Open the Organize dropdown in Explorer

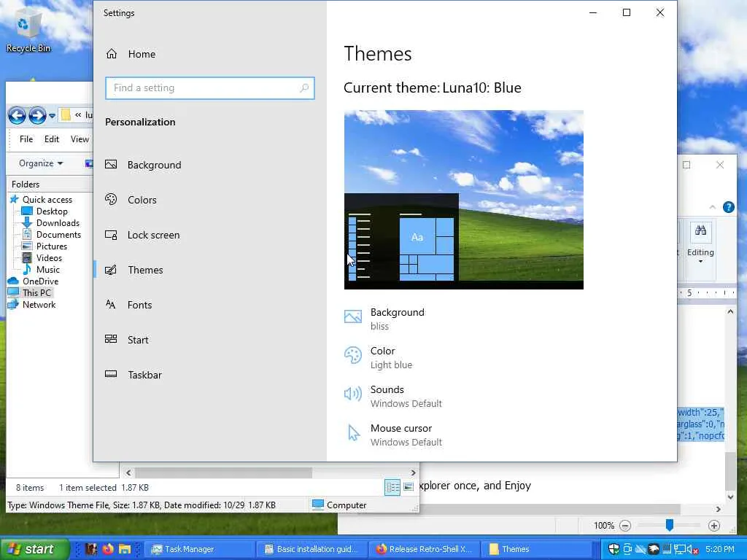click(x=41, y=163)
